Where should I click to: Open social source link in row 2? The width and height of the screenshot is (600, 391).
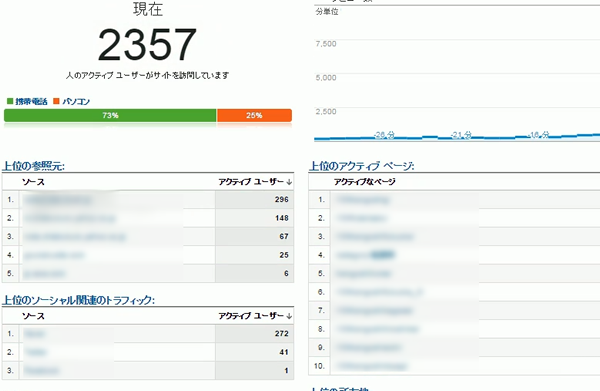point(36,352)
